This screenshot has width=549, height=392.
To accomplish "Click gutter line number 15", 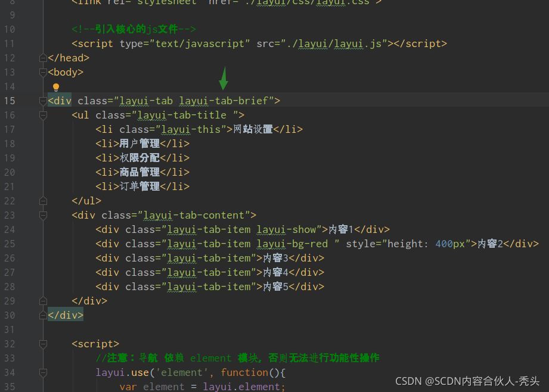I will click(x=10, y=101).
